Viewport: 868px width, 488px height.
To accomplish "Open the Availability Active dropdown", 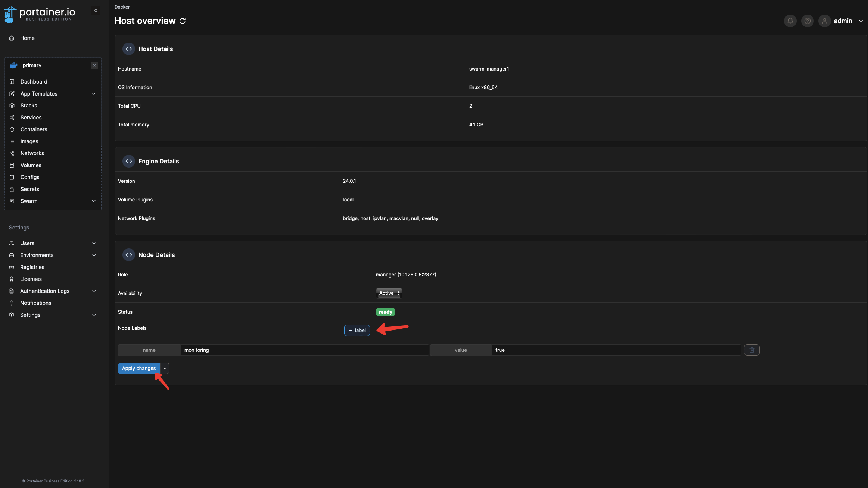I will coord(389,293).
